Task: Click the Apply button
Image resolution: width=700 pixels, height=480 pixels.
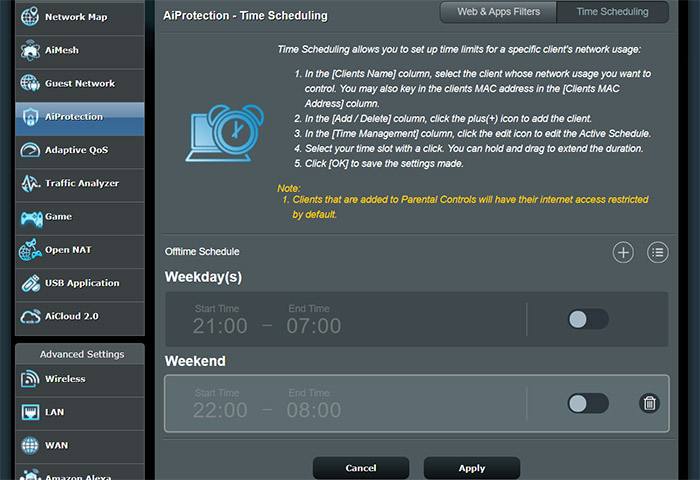Action: point(472,468)
